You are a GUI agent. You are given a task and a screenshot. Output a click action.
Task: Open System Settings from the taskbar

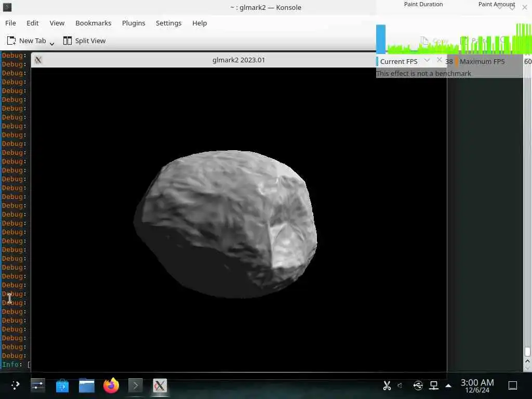point(37,385)
